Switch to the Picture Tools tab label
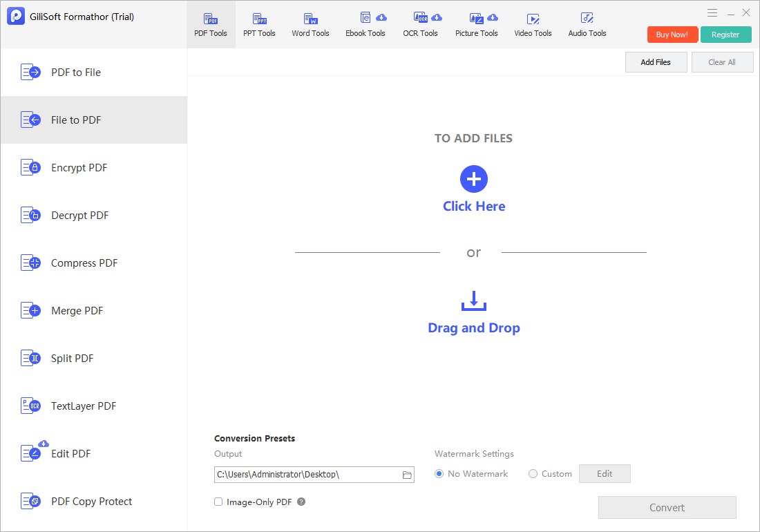 [x=477, y=33]
